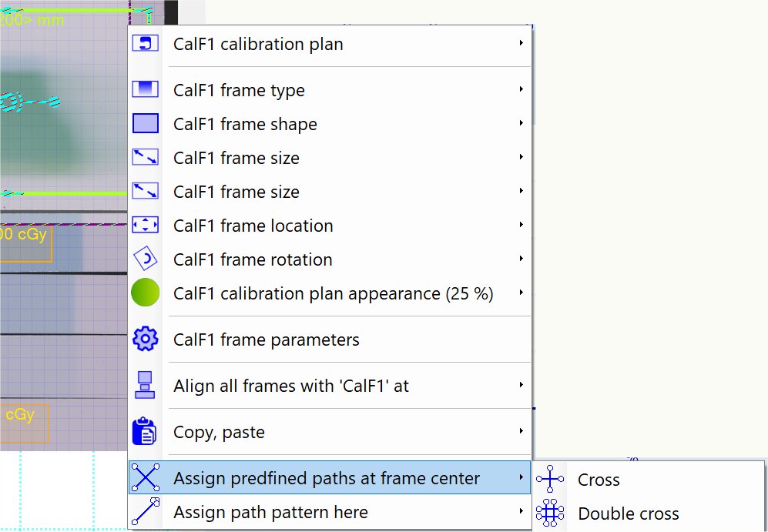768x532 pixels.
Task: Open CalF1 frame parameters
Action: point(267,340)
